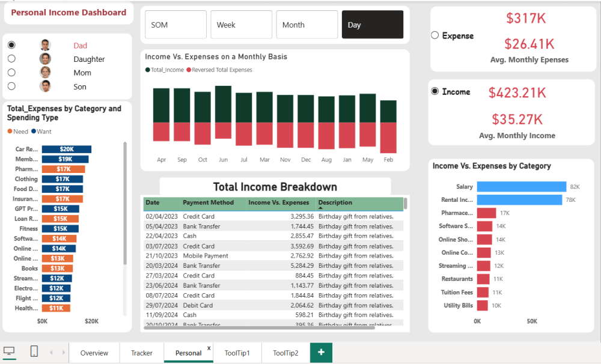
Task: Close the Personal page tab with x
Action: pos(209,348)
